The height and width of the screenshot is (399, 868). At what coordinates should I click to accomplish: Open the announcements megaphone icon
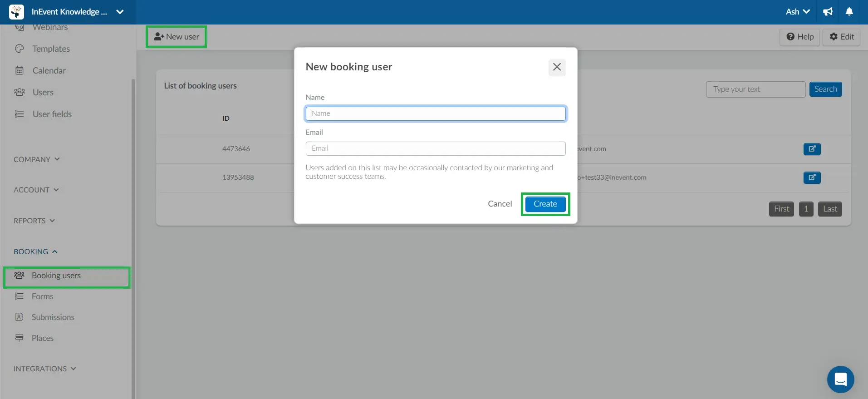coord(828,12)
